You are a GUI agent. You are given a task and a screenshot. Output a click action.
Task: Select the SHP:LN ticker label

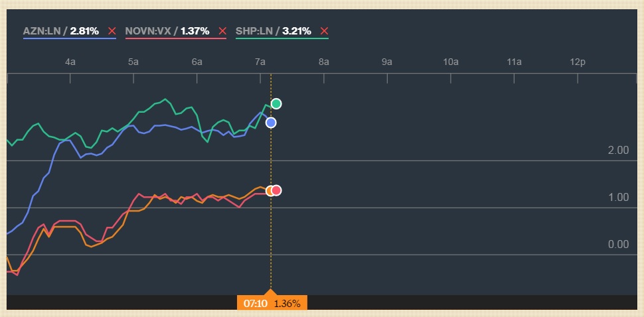coord(256,31)
